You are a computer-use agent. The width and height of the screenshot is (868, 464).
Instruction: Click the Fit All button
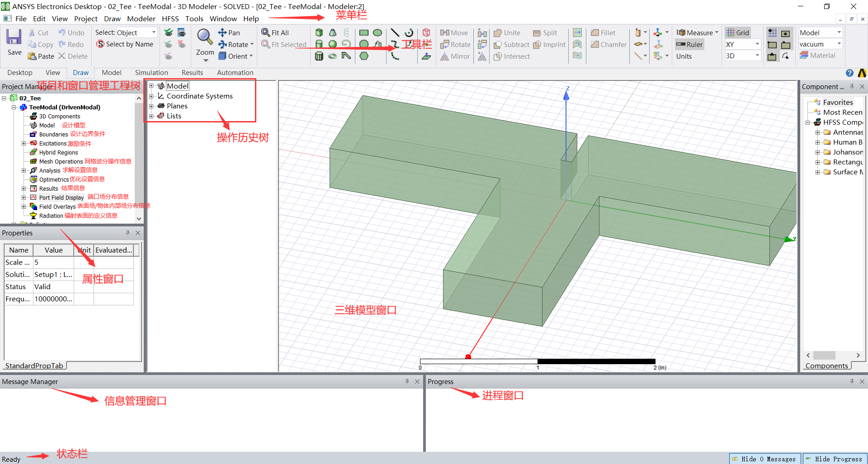click(x=275, y=32)
